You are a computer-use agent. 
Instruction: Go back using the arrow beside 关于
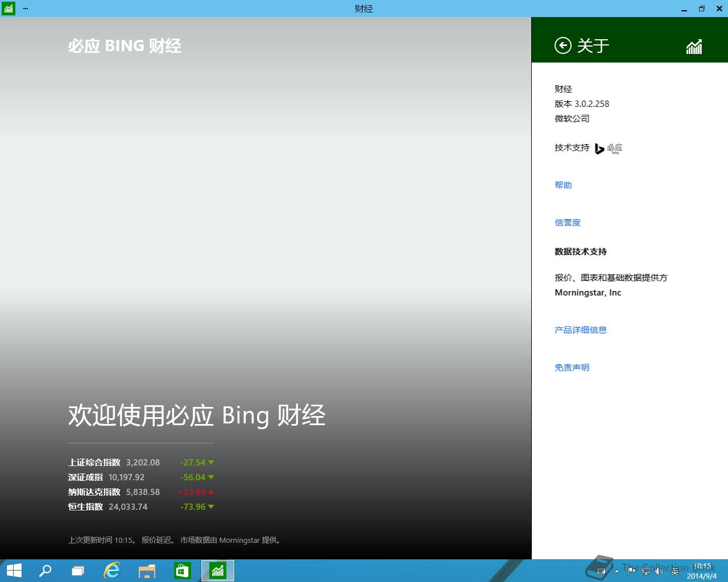tap(562, 45)
